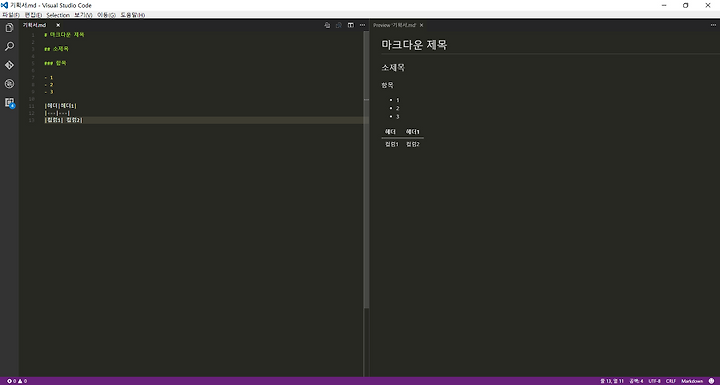The image size is (720, 385).
Task: Click the split editor icon
Action: pos(351,25)
